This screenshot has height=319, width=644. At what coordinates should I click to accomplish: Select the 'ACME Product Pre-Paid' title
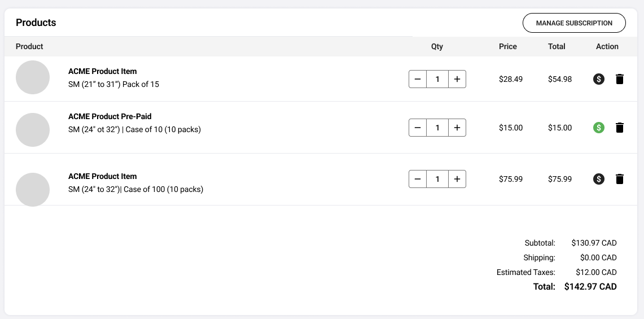click(x=109, y=116)
